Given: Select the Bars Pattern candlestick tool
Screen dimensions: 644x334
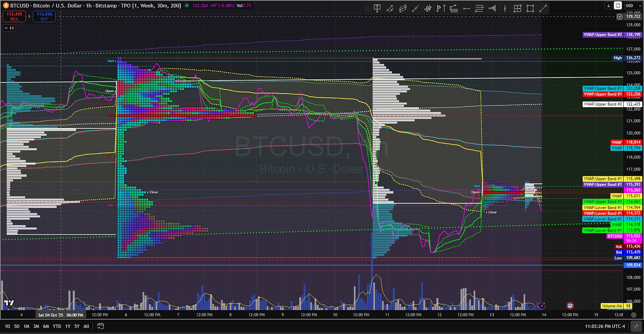Looking at the screenshot, I should (428, 8).
